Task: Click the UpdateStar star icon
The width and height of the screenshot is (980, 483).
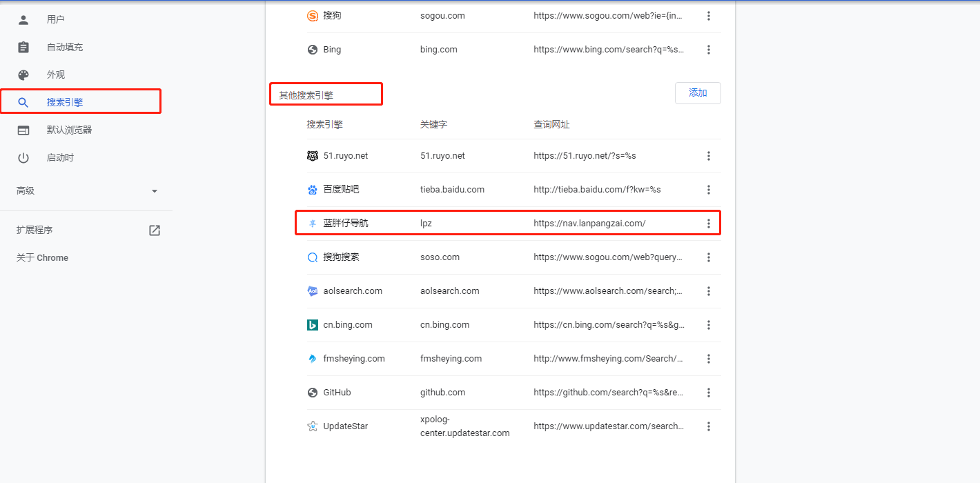Action: pos(313,426)
